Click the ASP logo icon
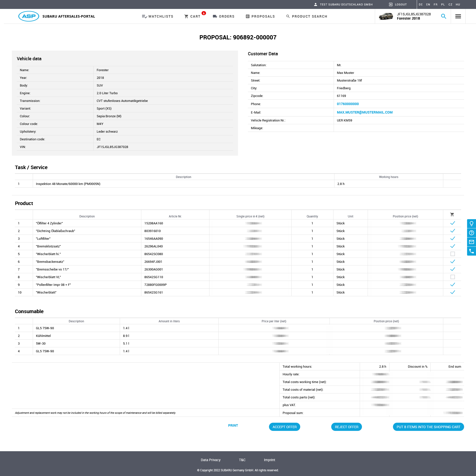Image resolution: width=476 pixels, height=476 pixels. pyautogui.click(x=29, y=16)
